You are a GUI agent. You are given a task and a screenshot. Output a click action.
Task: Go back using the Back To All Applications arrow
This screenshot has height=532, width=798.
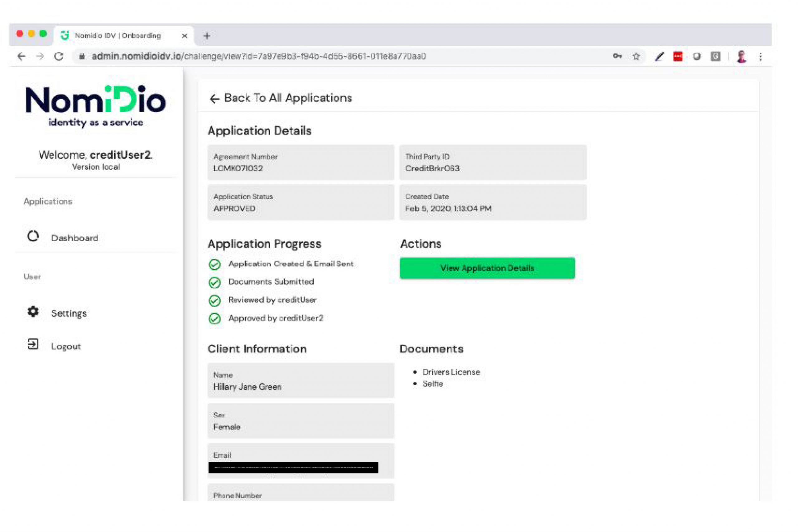[x=214, y=99]
